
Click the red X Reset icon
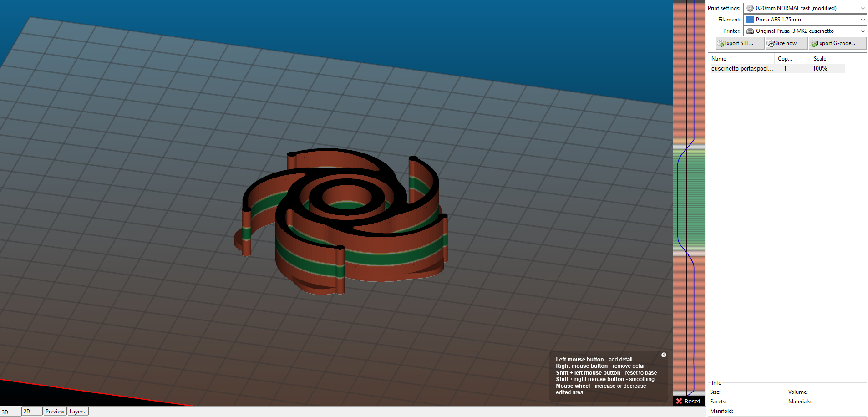[x=679, y=401]
